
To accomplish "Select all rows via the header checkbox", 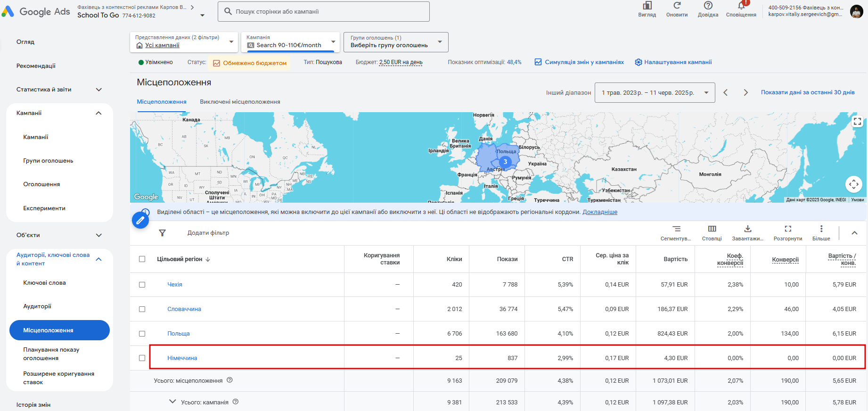I will [x=142, y=259].
